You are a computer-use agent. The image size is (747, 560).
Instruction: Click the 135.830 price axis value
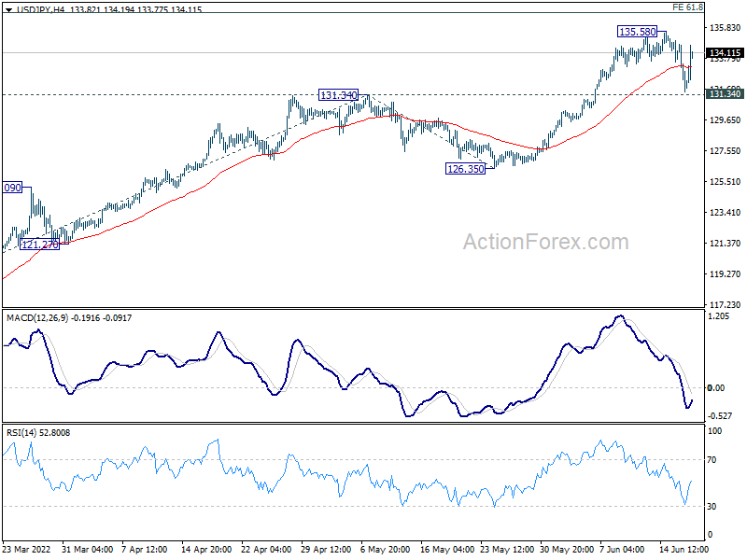[726, 28]
